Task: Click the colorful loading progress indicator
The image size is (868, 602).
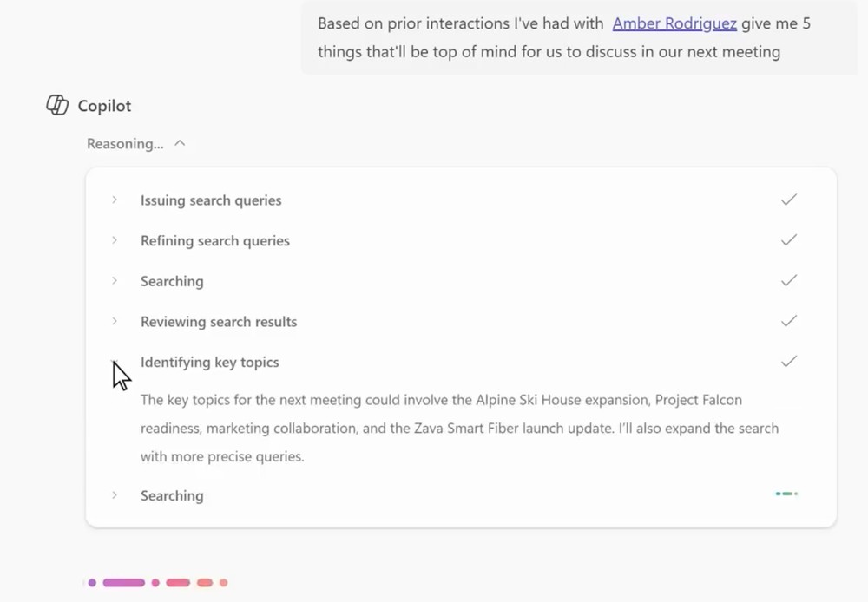Action: tap(157, 583)
